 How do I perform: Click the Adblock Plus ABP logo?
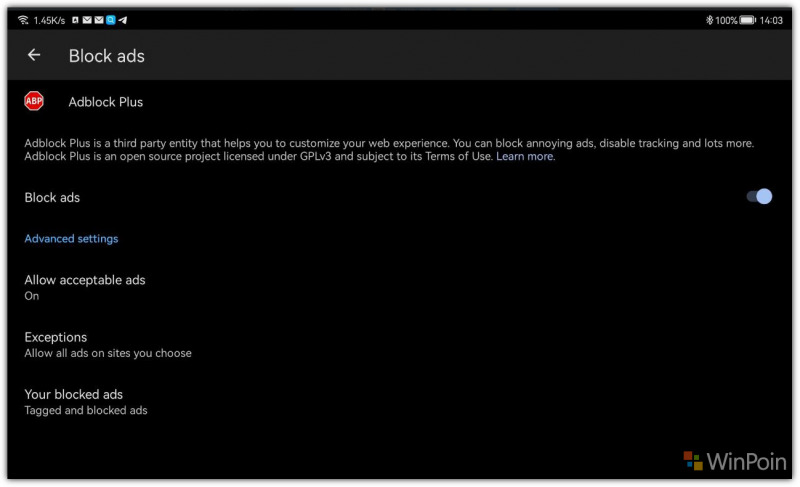[x=34, y=101]
